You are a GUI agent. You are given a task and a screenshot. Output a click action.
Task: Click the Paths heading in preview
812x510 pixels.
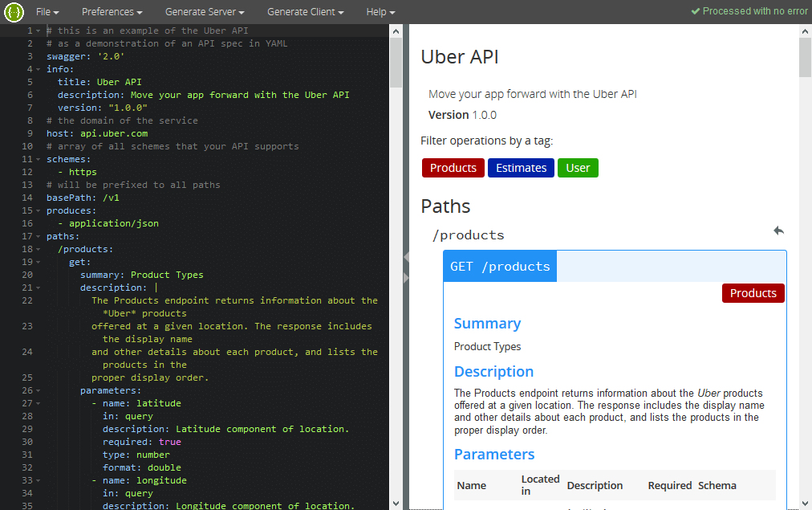(x=445, y=206)
